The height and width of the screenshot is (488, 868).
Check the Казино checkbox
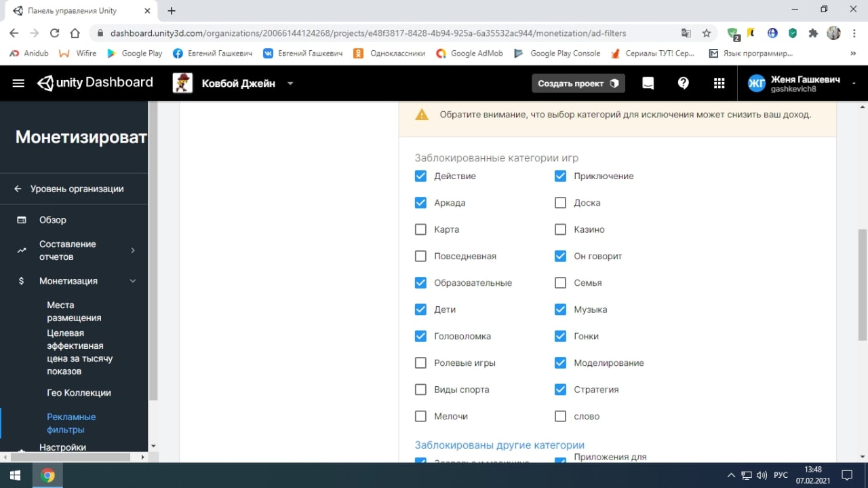[560, 229]
